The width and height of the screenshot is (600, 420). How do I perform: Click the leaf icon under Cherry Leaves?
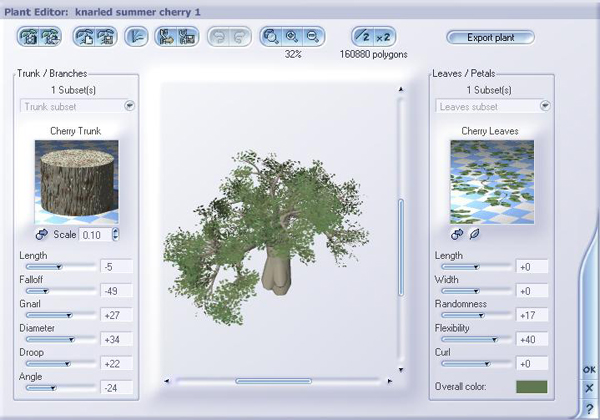click(474, 234)
